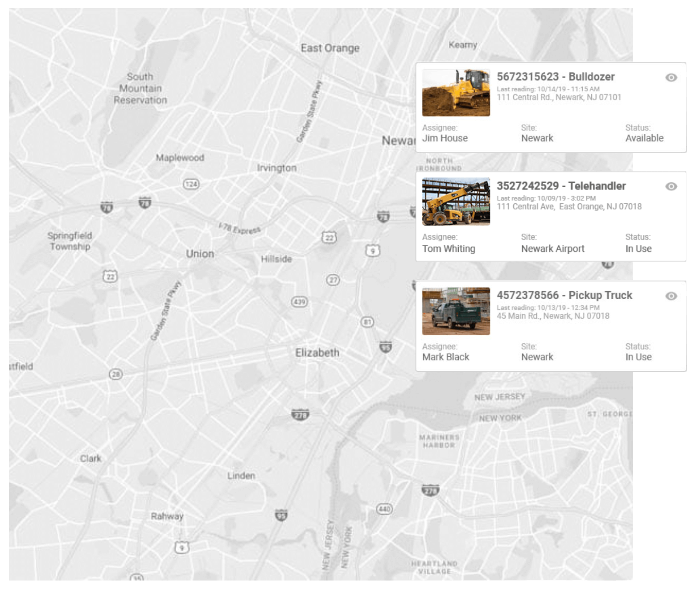Click site Newark on Pickup Truck card
Screen dimensions: 700x593
click(x=537, y=357)
